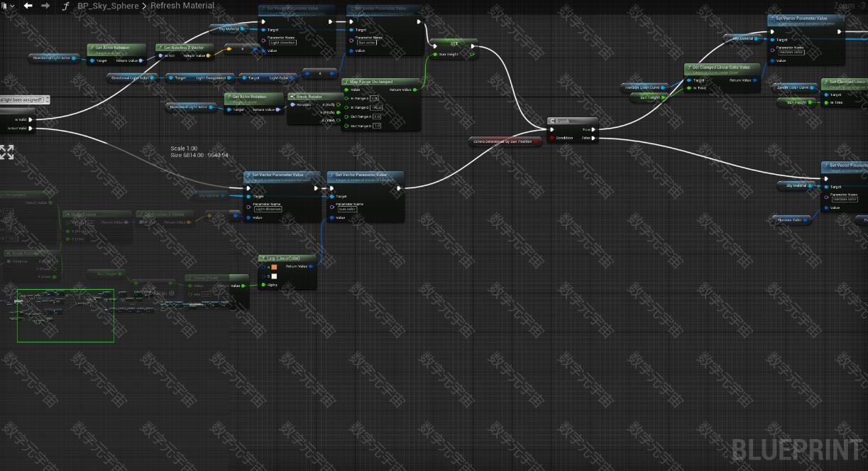This screenshot has width=868, height=471.
Task: Edit Out Range B value 1.0
Action: pyautogui.click(x=377, y=126)
